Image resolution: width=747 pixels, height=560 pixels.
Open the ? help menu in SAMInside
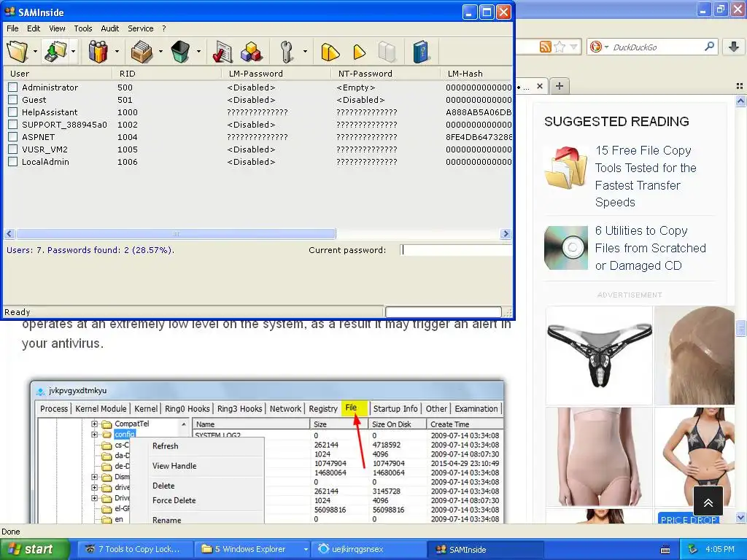pyautogui.click(x=164, y=28)
